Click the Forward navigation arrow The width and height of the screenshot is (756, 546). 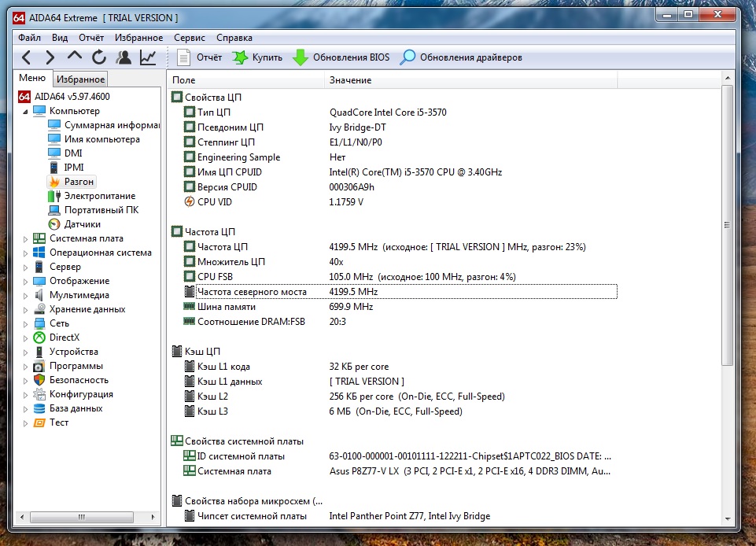(50, 57)
